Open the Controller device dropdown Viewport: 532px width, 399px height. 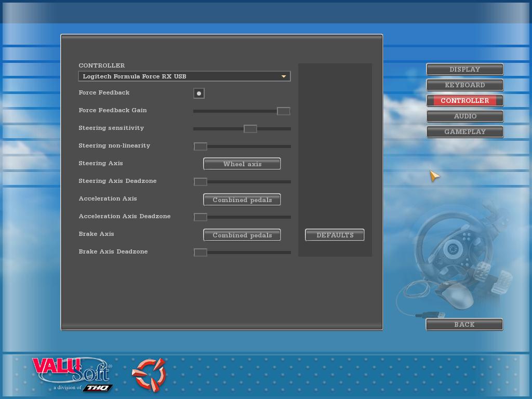[184, 76]
